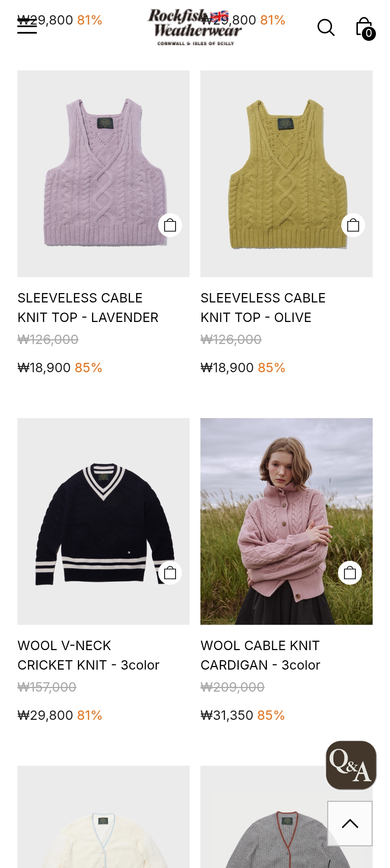Viewport: 390px width, 868px height.
Task: View olive sleeveless knit product image
Action: pos(286,174)
